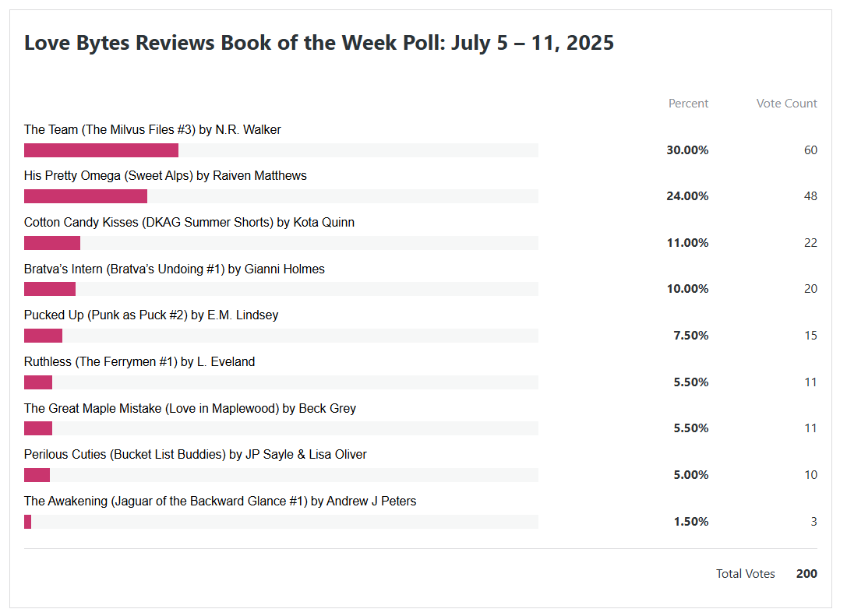Select 'Pucked Up' by E.M. Lindsey
The width and height of the screenshot is (847, 616).
pyautogui.click(x=151, y=315)
